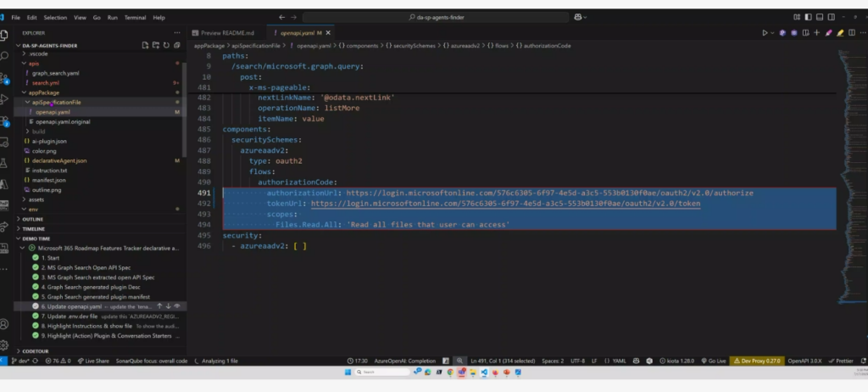The image size is (868, 392).
Task: Click eye icon on step 6 row
Action: click(x=177, y=306)
